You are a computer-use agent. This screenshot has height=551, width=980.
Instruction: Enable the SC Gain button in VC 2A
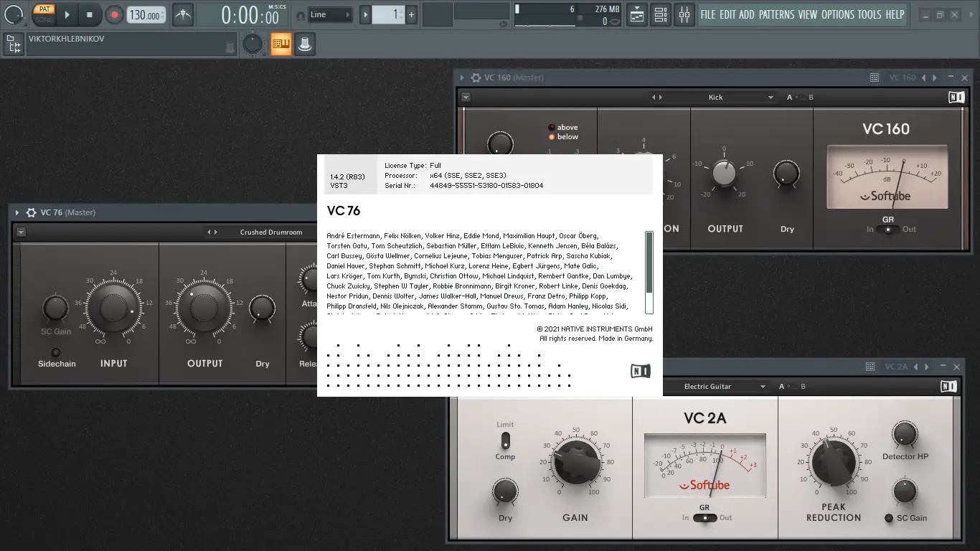tap(890, 518)
